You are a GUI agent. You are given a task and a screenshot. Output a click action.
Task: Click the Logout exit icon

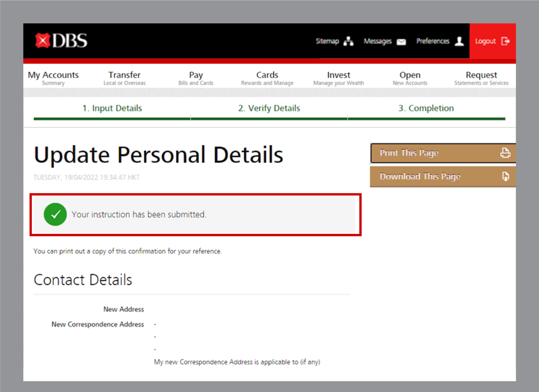[505, 41]
